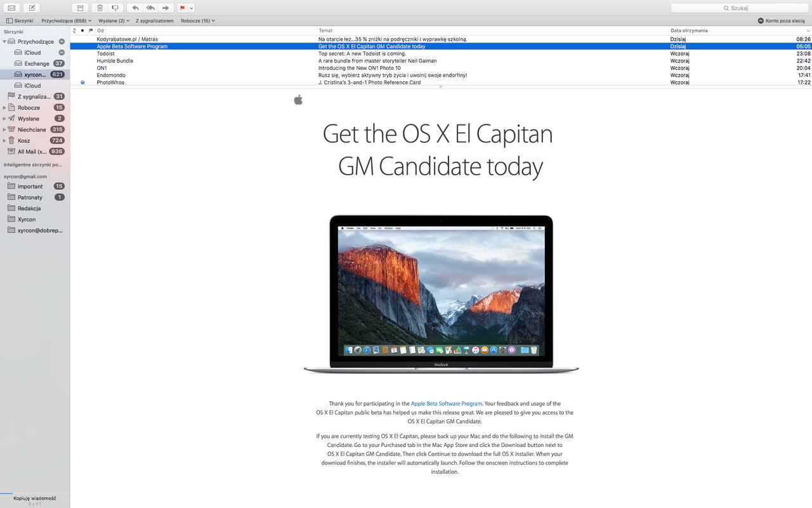Screen dimensions: 812x508
Task: Toggle the Skrzynki sidebar button
Action: point(20,21)
